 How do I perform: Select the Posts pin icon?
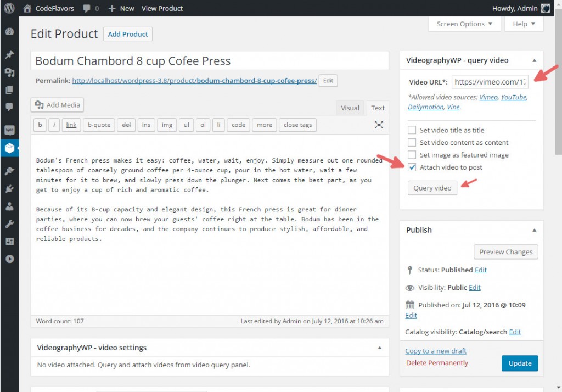click(x=9, y=54)
